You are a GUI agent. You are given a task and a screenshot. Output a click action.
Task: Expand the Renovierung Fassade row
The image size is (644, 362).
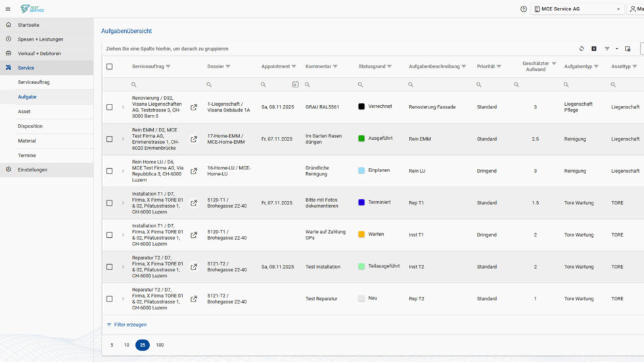coord(123,107)
